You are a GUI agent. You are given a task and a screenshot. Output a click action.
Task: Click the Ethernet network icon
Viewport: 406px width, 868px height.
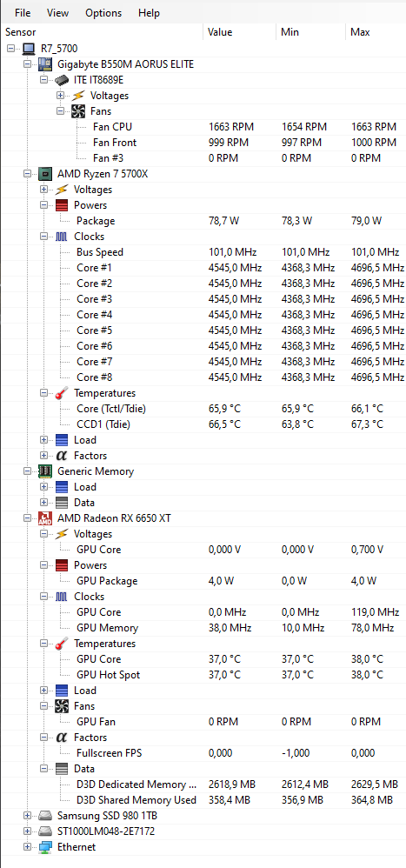pos(45,847)
